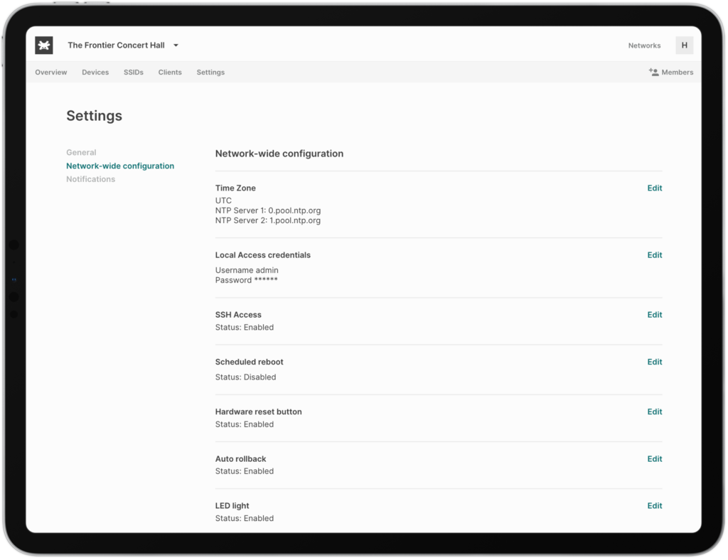Edit SSH Access status
The width and height of the screenshot is (728, 560).
(x=653, y=314)
